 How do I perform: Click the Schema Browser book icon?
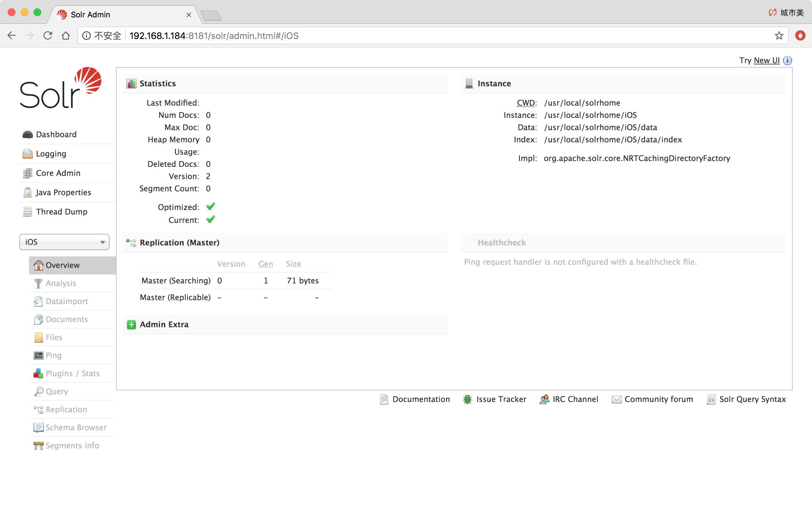38,427
